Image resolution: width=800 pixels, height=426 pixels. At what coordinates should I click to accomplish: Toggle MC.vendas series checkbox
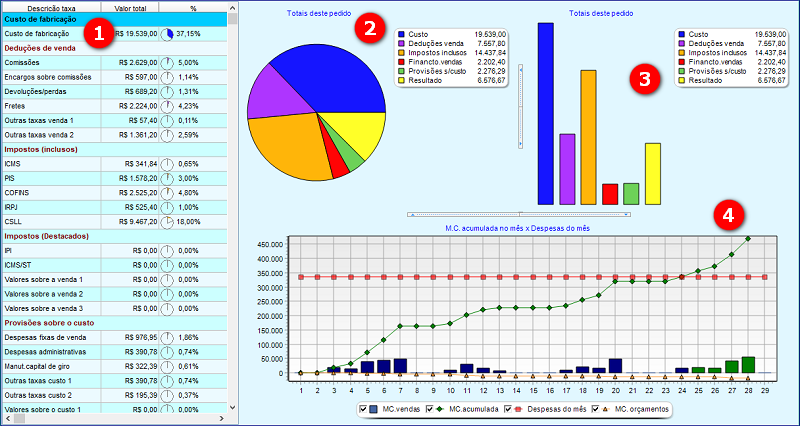(x=363, y=409)
